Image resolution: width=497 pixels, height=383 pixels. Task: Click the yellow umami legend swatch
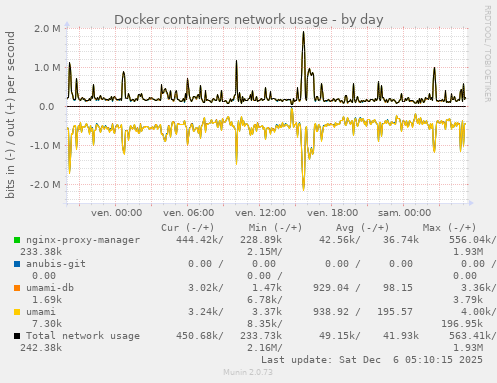coord(17,312)
